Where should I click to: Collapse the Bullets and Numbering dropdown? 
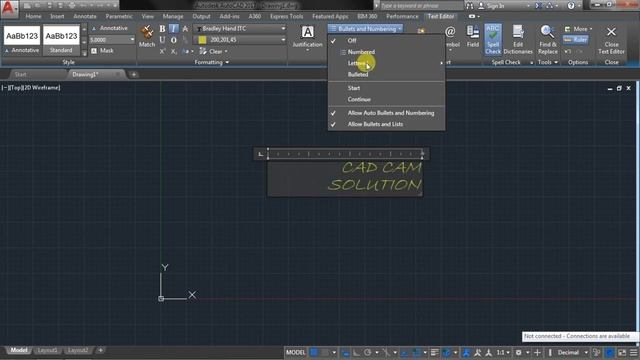click(x=366, y=29)
